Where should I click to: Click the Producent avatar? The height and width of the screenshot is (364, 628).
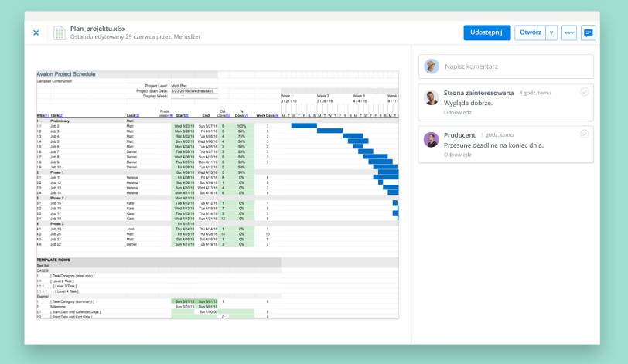point(431,140)
